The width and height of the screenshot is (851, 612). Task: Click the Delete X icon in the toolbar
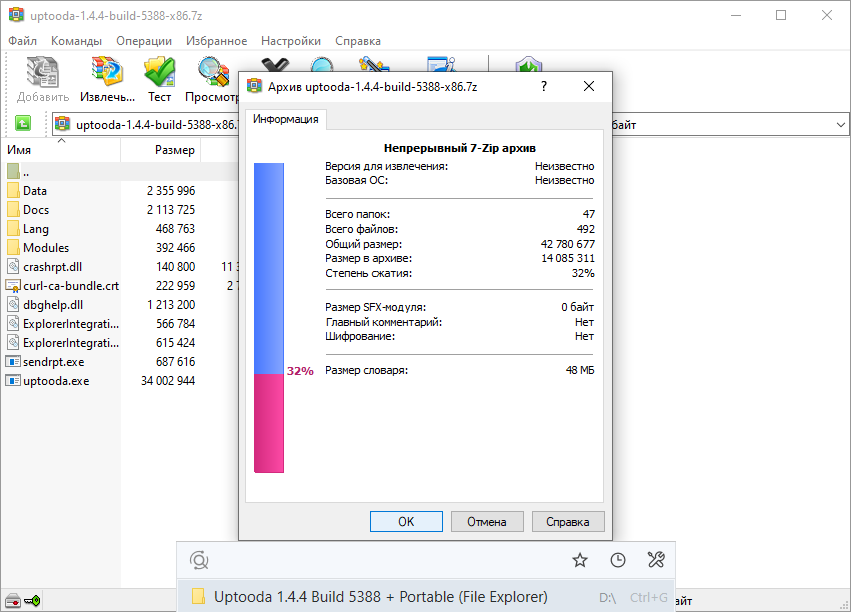tap(275, 65)
